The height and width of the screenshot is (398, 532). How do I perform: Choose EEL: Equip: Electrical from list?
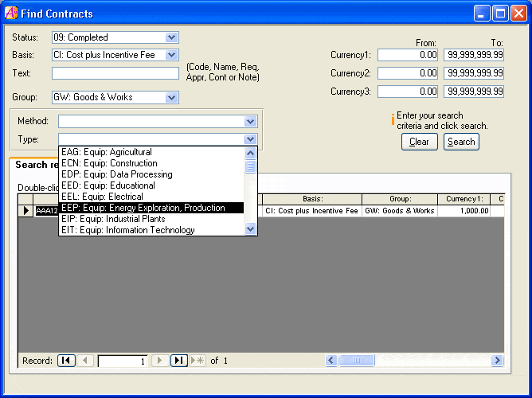coord(151,197)
